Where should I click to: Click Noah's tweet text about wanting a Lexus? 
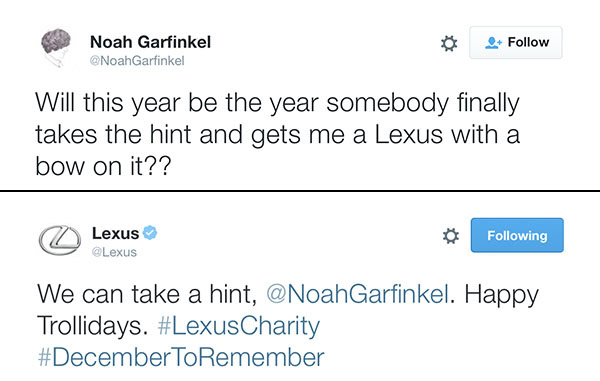(278, 134)
